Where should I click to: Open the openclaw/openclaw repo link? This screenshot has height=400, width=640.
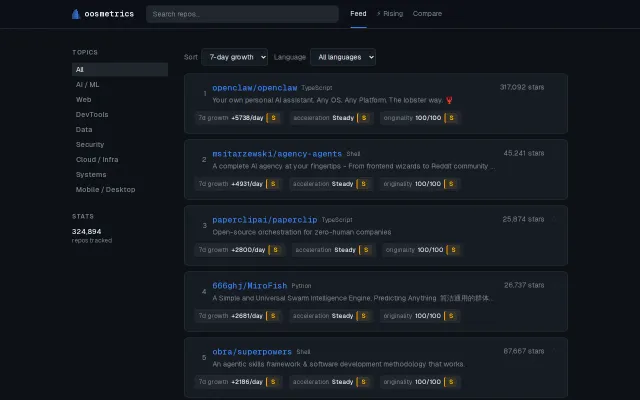coord(255,88)
